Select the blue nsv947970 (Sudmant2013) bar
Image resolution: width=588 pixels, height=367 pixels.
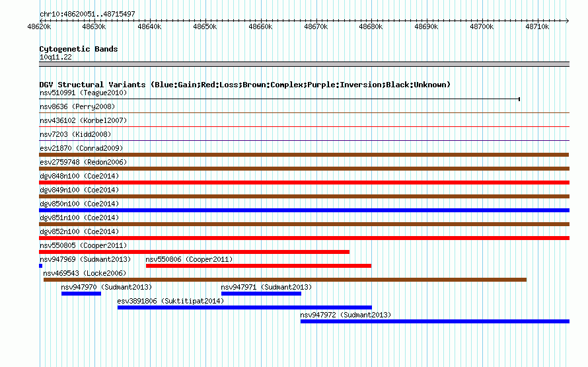(81, 294)
